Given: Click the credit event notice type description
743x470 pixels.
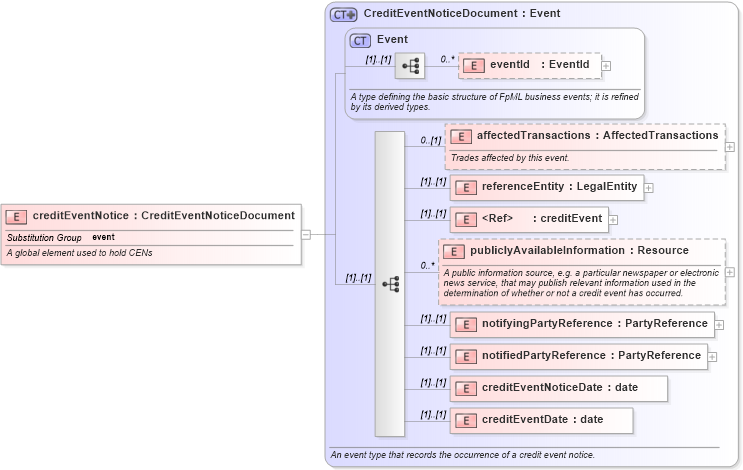Looking at the screenshot, I should tap(462, 455).
